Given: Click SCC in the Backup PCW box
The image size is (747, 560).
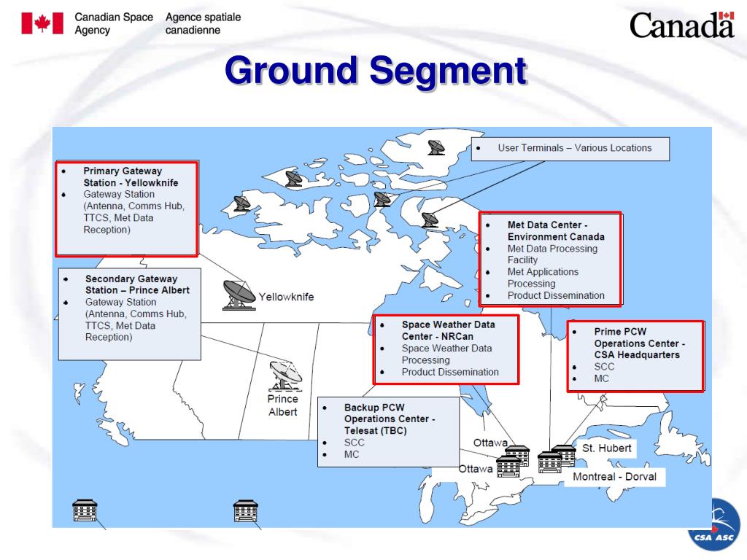Looking at the screenshot, I should 354,443.
